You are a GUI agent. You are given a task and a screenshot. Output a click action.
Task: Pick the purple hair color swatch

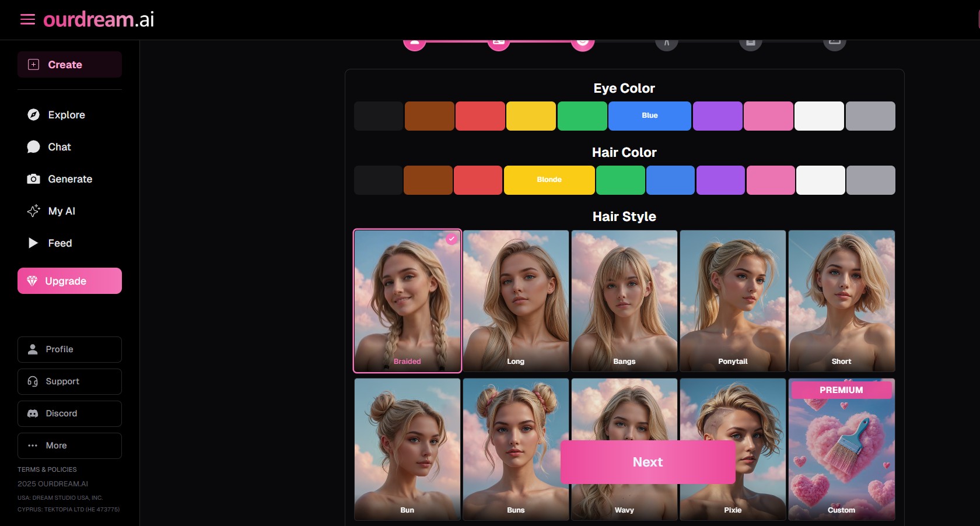coord(720,180)
